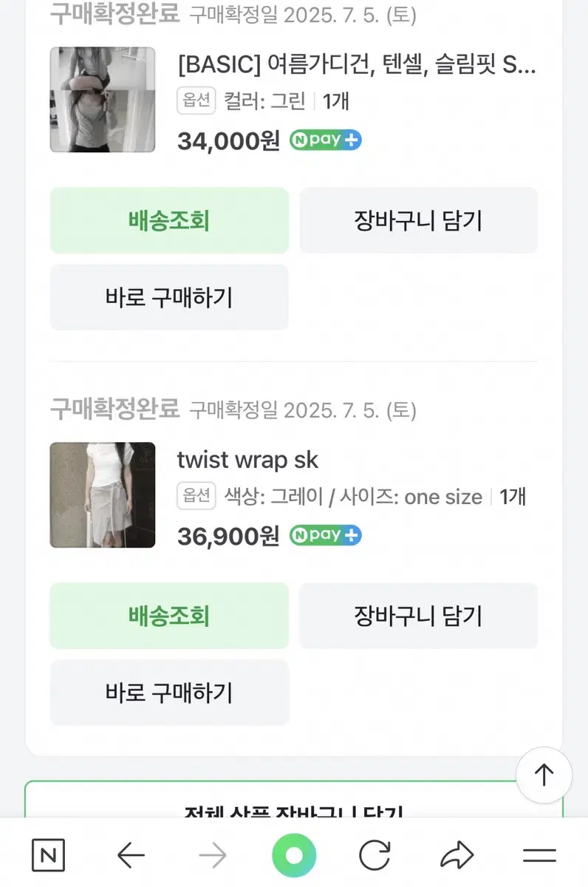Open the cardigan product thumbnail
Image resolution: width=588 pixels, height=887 pixels.
[x=103, y=100]
